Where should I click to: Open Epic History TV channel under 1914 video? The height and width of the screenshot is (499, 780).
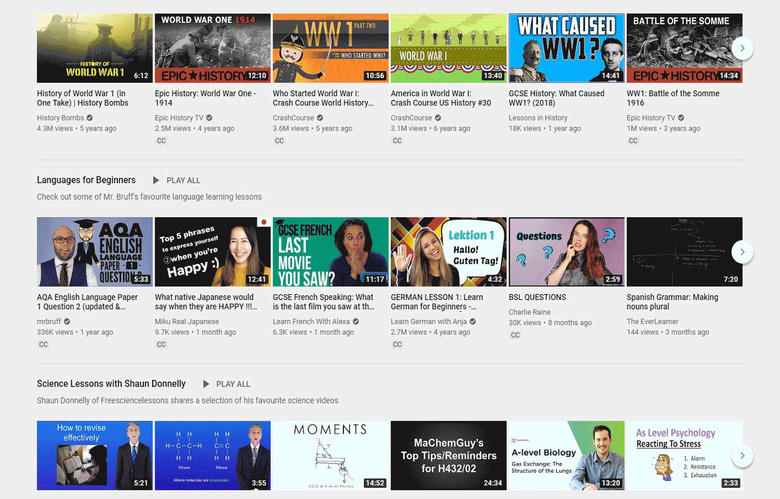tap(179, 118)
